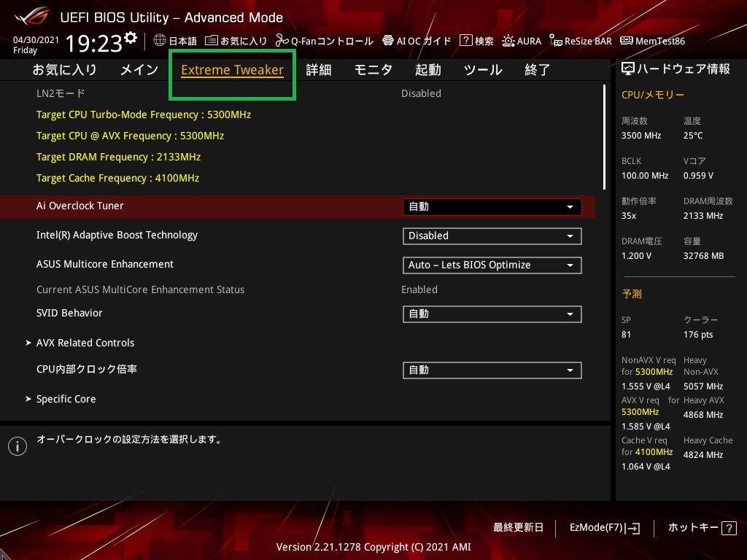Click the info circle icon
This screenshot has width=747, height=560.
[18, 446]
